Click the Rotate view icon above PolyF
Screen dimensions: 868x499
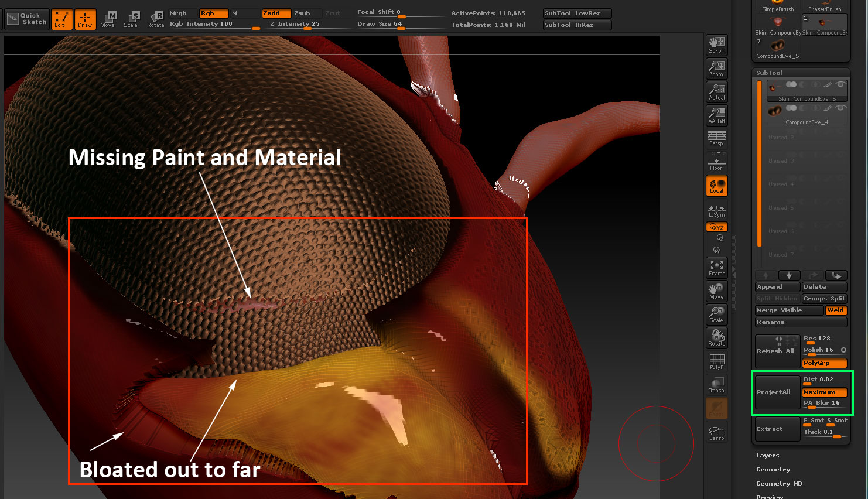tap(717, 338)
